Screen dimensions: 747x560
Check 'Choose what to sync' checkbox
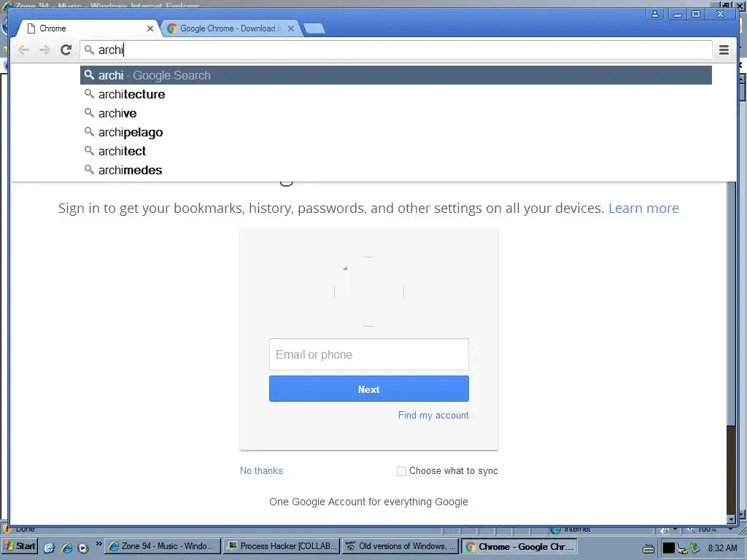pyautogui.click(x=401, y=471)
